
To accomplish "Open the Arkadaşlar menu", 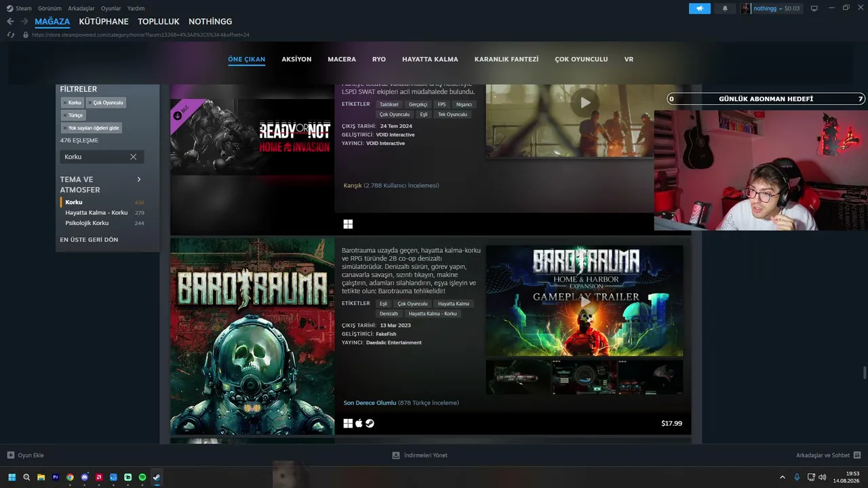I will pos(81,8).
